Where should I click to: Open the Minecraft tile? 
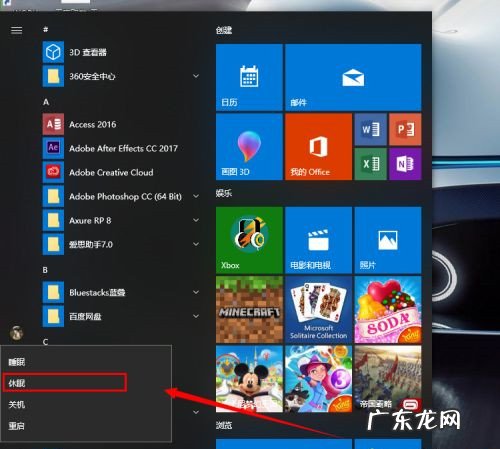coord(249,309)
